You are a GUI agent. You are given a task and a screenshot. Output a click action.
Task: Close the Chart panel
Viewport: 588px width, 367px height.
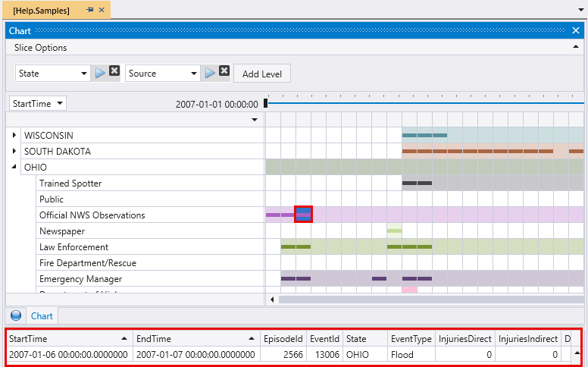point(576,30)
